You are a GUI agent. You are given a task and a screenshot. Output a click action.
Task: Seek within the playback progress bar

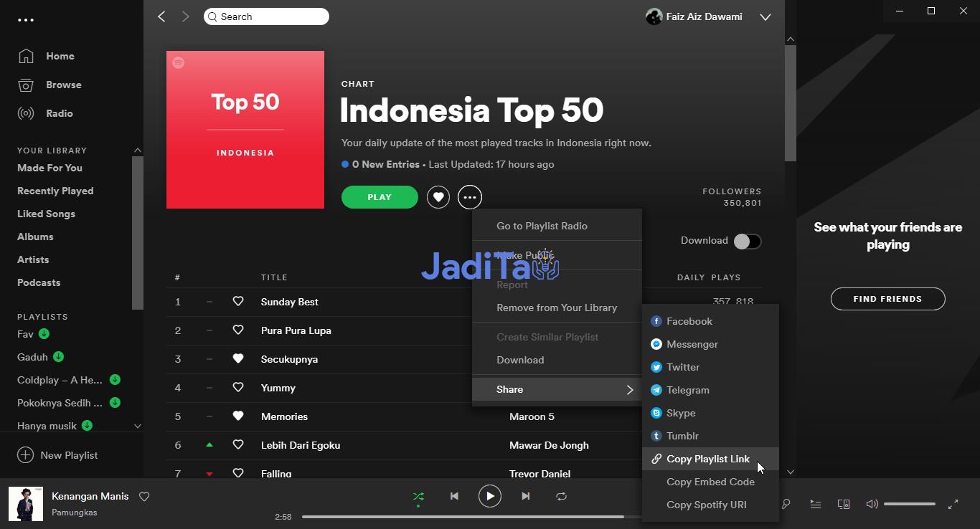pos(471,516)
